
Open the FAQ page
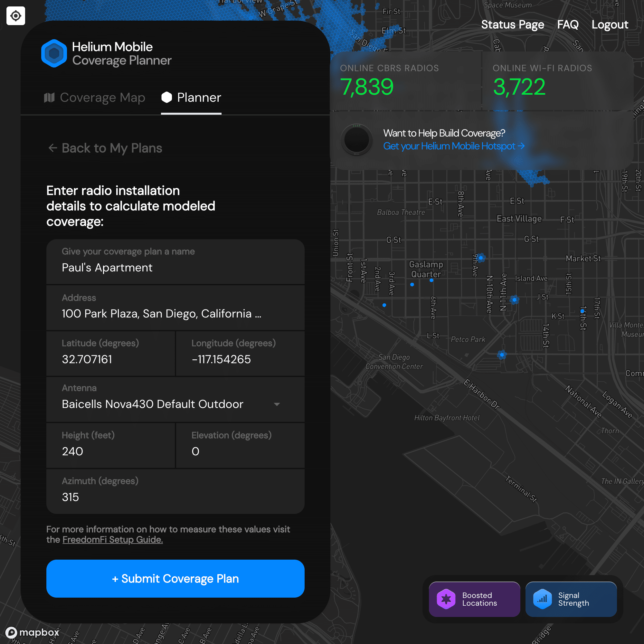pos(568,24)
